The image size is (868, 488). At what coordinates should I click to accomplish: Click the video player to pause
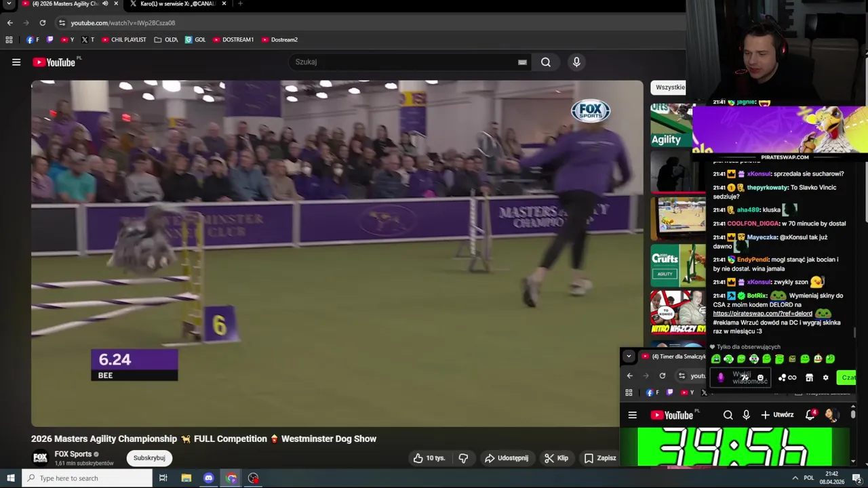pyautogui.click(x=337, y=253)
